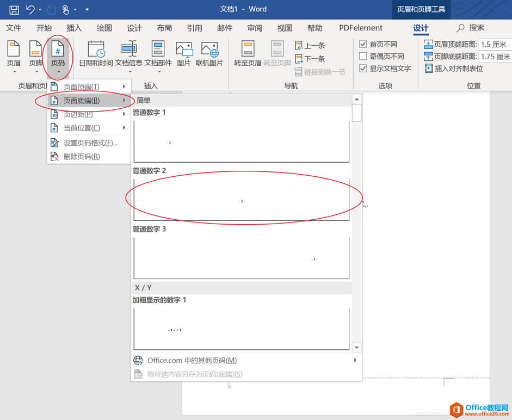
Task: Click 上一条 previous section
Action: pos(310,46)
